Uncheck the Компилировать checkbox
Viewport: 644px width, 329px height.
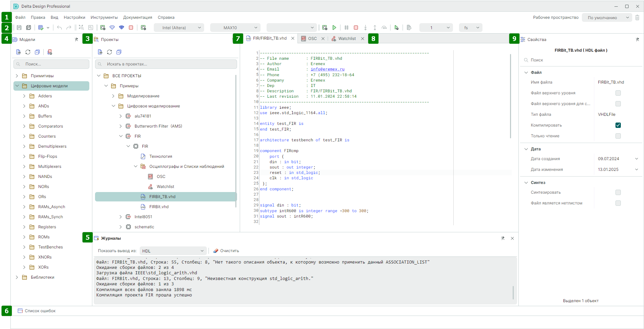[x=618, y=125]
